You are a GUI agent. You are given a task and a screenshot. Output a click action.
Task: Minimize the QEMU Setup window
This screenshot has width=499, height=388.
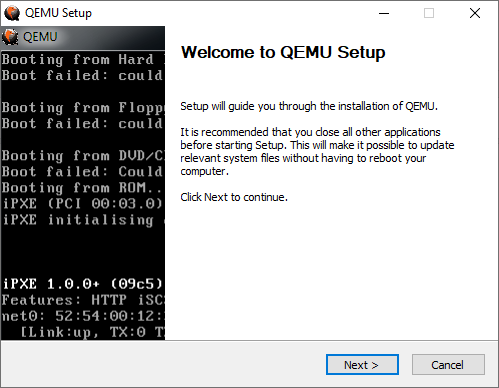pos(384,13)
